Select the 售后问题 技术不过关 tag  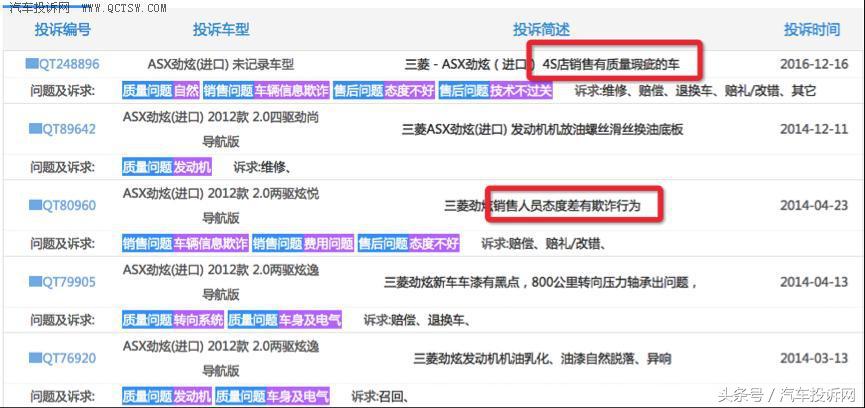(495, 90)
